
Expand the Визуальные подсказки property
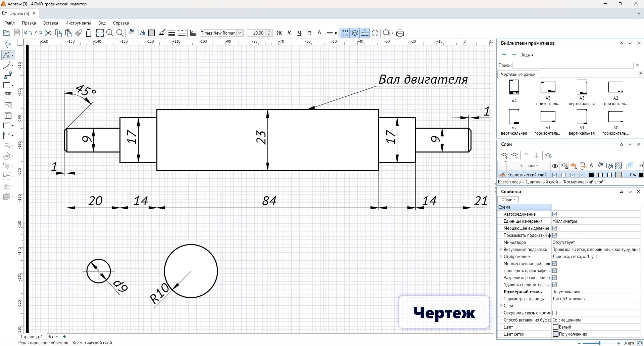[501, 249]
